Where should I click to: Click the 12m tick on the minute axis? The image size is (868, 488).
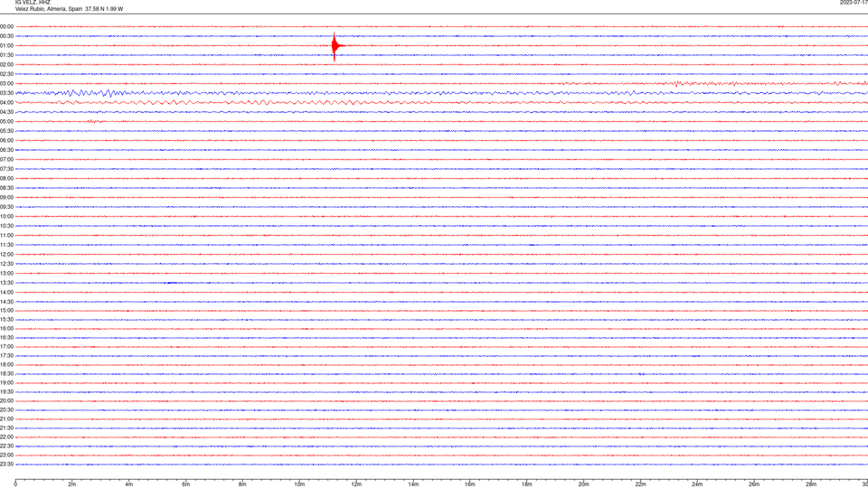point(356,484)
